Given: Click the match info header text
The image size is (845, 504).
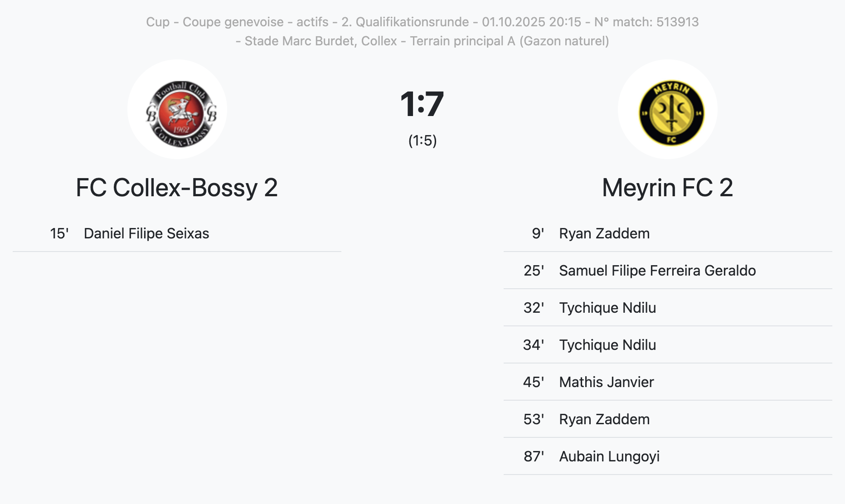Looking at the screenshot, I should 422,22.
